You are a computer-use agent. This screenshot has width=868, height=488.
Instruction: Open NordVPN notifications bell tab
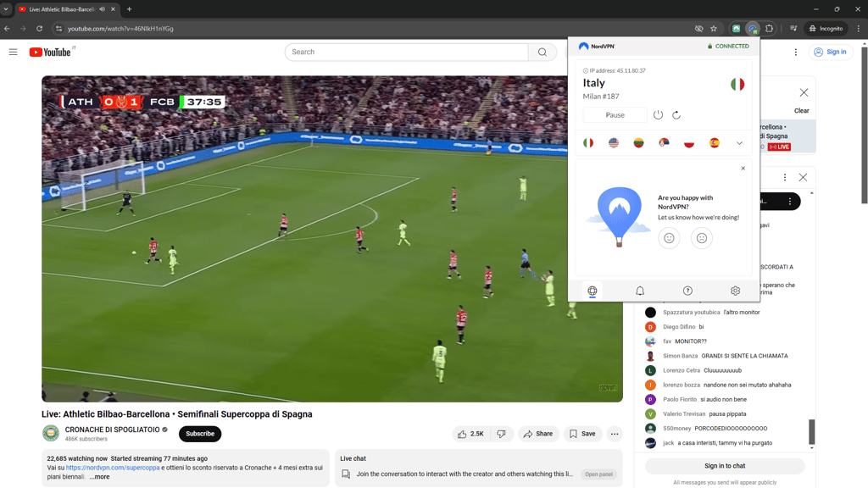click(x=640, y=291)
